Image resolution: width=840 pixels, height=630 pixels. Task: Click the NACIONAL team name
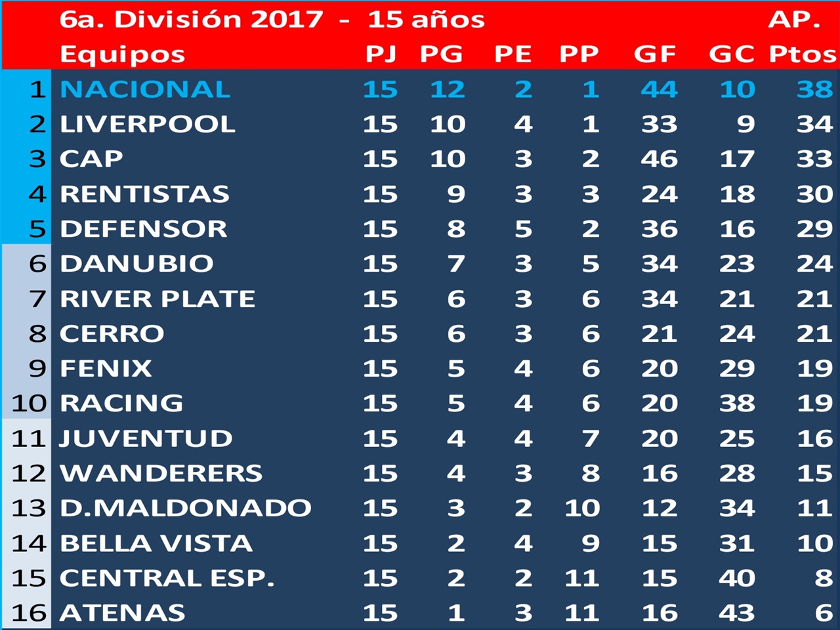145,89
